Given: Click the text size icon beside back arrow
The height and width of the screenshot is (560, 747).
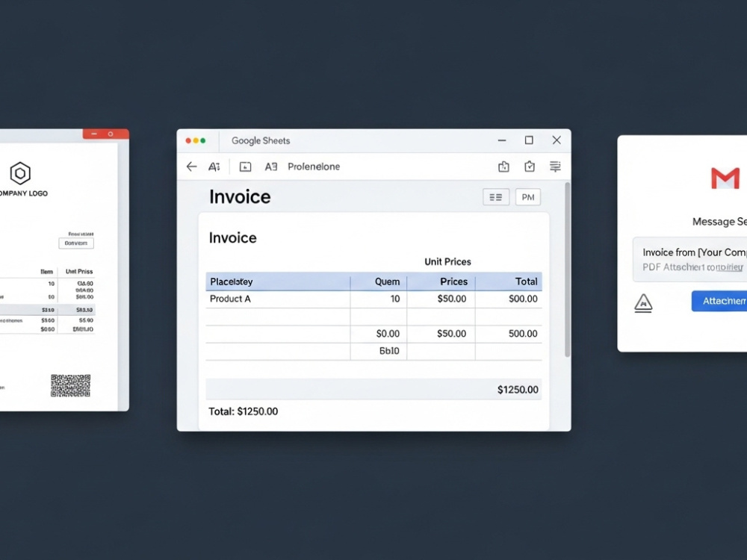Looking at the screenshot, I should click(x=214, y=167).
